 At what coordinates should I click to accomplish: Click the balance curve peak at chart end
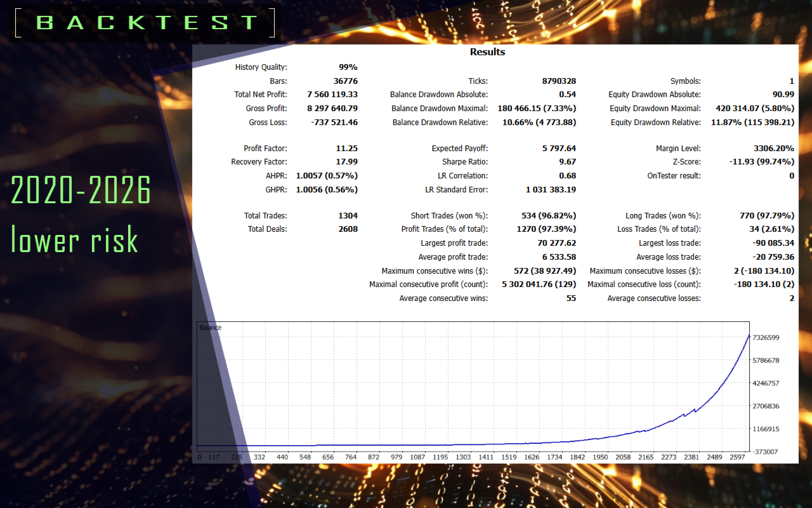point(749,335)
